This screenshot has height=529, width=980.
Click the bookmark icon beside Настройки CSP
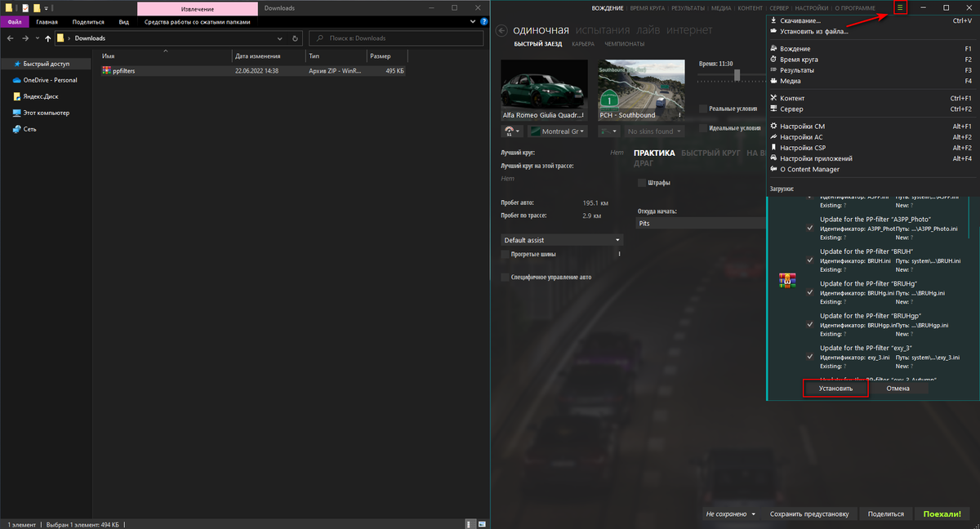point(773,148)
